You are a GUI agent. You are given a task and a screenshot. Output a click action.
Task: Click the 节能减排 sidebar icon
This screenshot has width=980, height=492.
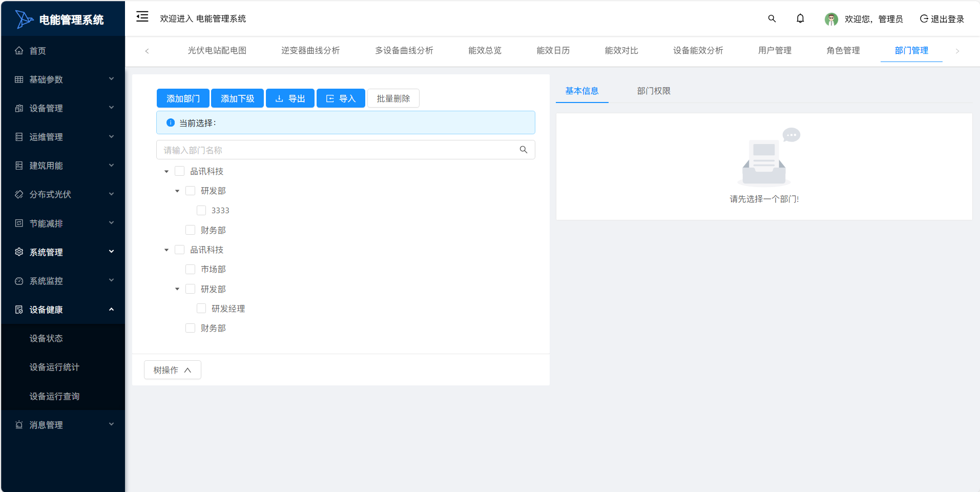(19, 223)
